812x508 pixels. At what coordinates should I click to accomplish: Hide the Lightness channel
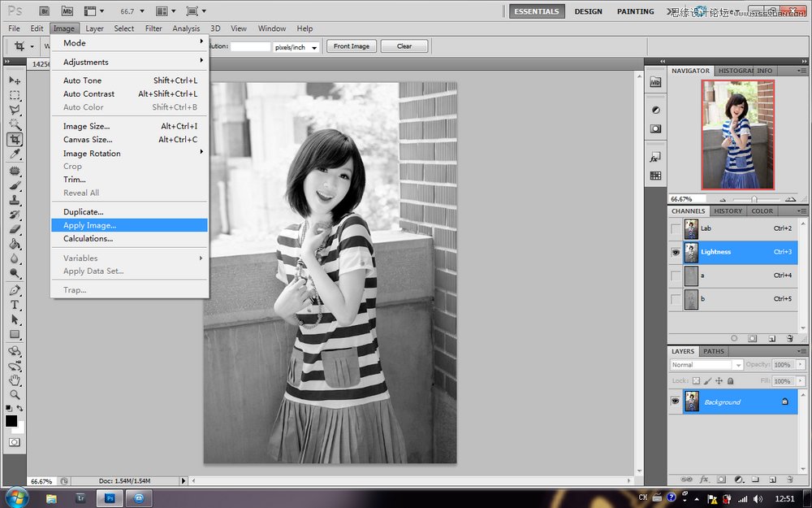coord(675,252)
